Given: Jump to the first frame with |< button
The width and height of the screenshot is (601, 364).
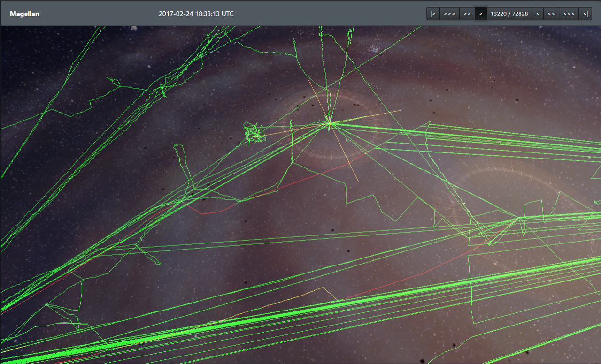Looking at the screenshot, I should click(433, 14).
